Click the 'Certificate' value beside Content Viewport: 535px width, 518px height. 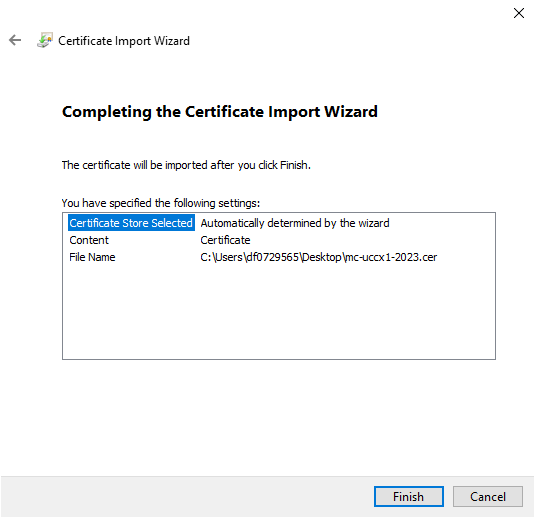(225, 240)
